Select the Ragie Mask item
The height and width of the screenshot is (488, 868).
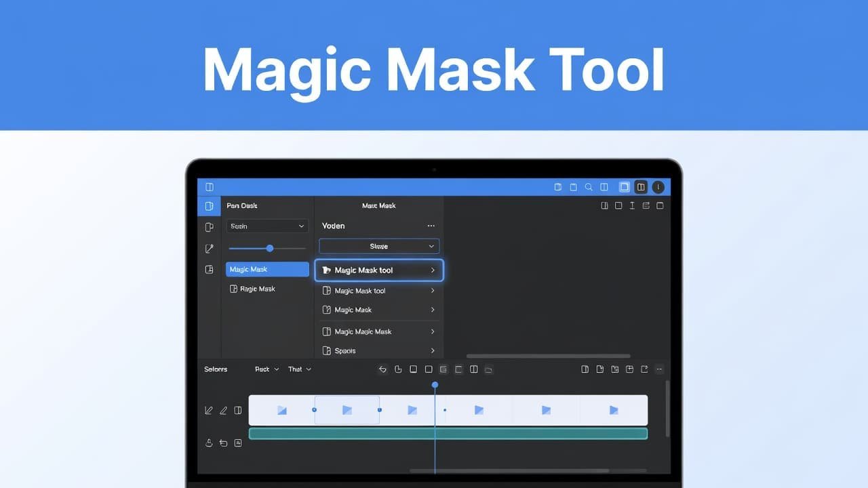(x=258, y=289)
